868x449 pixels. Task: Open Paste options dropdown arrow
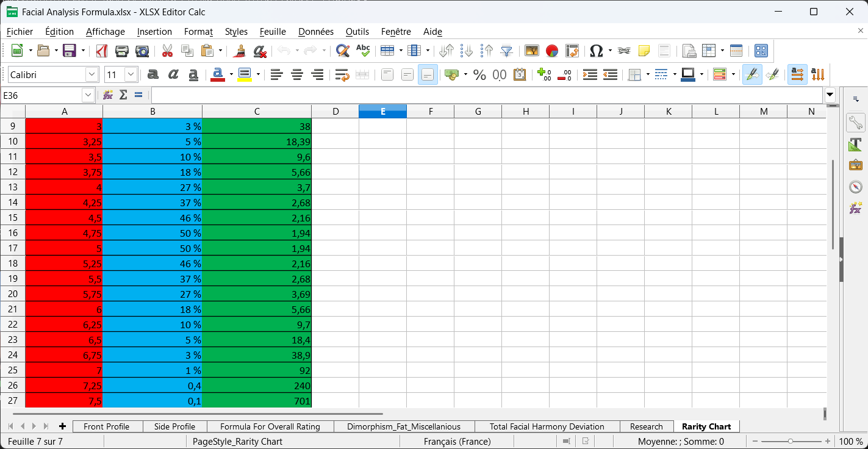coord(220,51)
